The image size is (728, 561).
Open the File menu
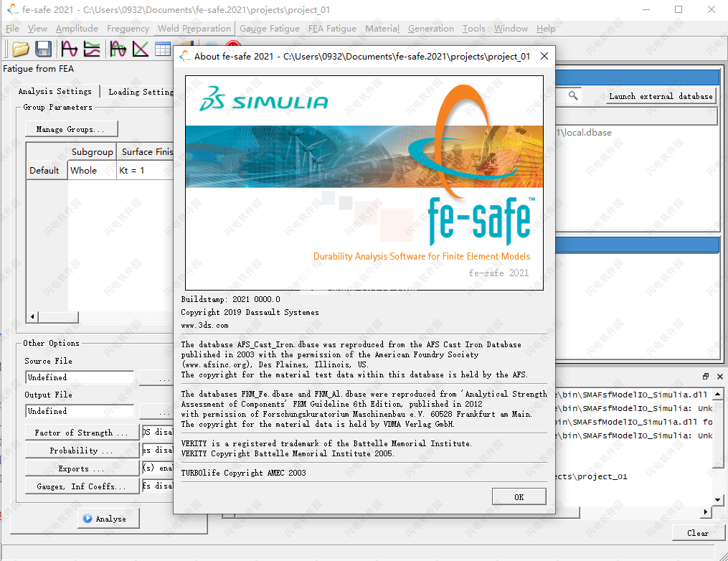click(x=12, y=28)
